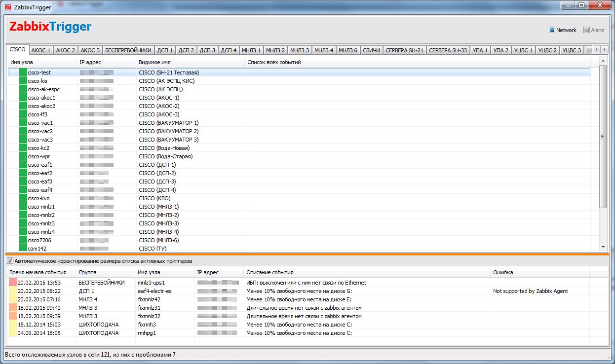Click the yellow severity marker for rmhpg1 event

point(13,333)
